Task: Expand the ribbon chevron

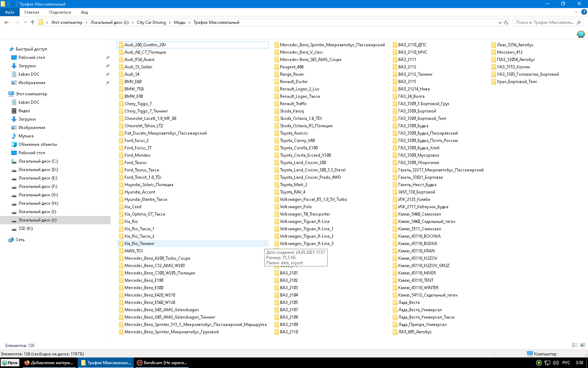Action: coord(576,12)
